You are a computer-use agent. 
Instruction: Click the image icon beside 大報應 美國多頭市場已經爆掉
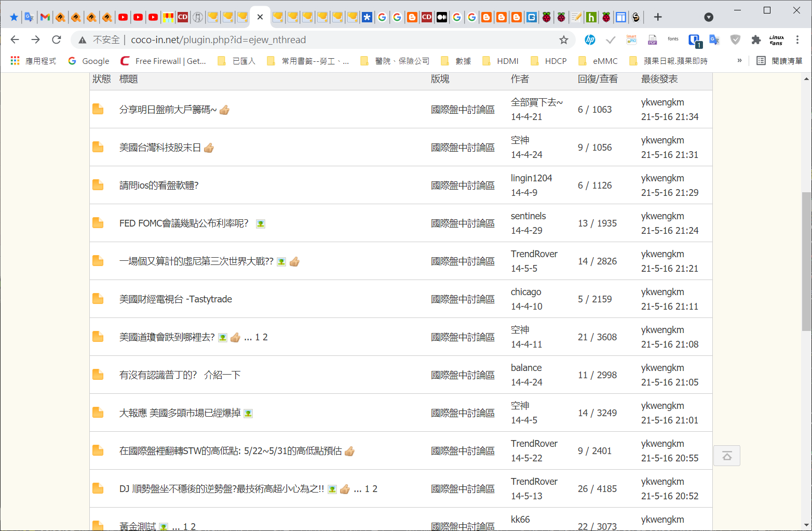[248, 414]
